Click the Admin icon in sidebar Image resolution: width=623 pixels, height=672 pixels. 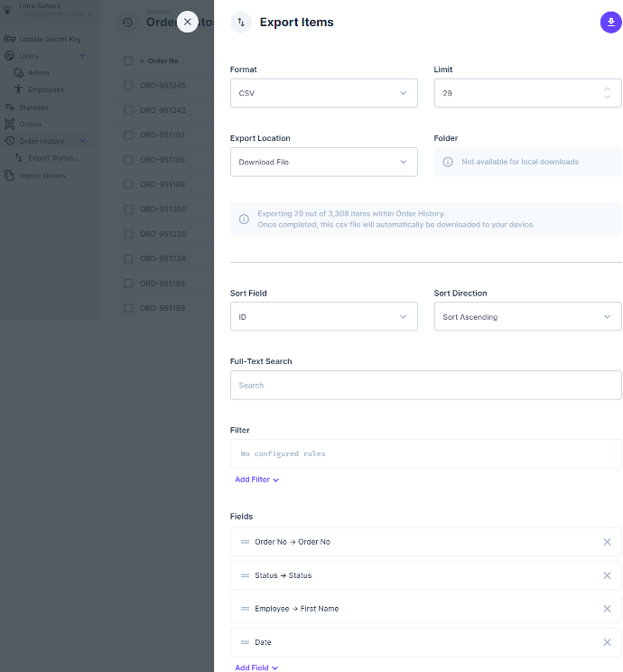pos(18,73)
